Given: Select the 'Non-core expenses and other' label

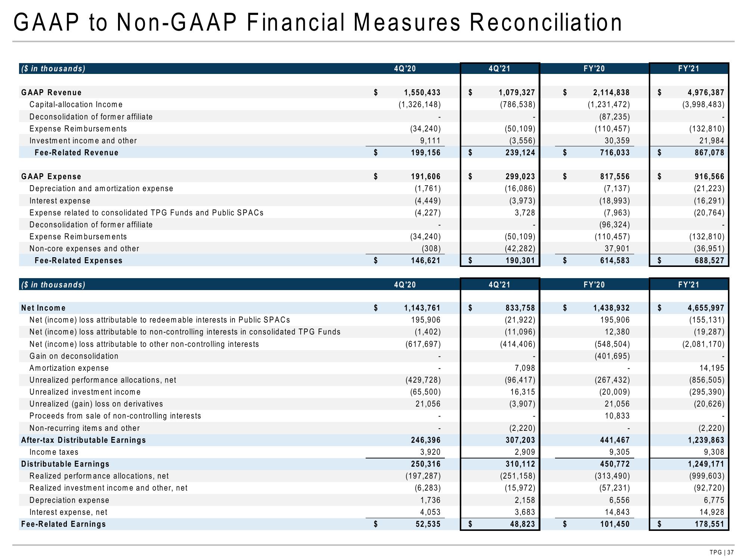Looking at the screenshot, I should 84,249.
